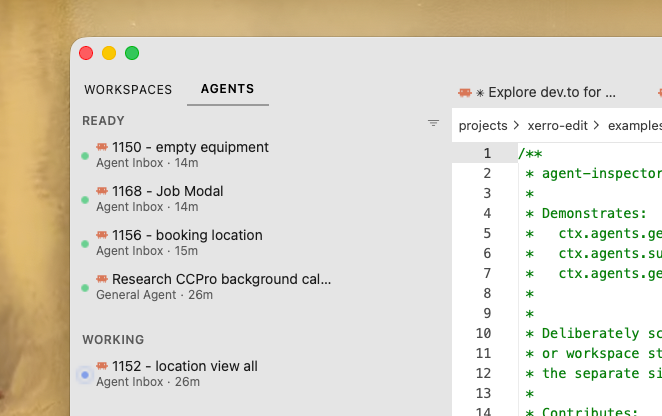This screenshot has width=662, height=416.
Task: Click the 'Deliberately' comment text on line 10
Action: (x=590, y=333)
